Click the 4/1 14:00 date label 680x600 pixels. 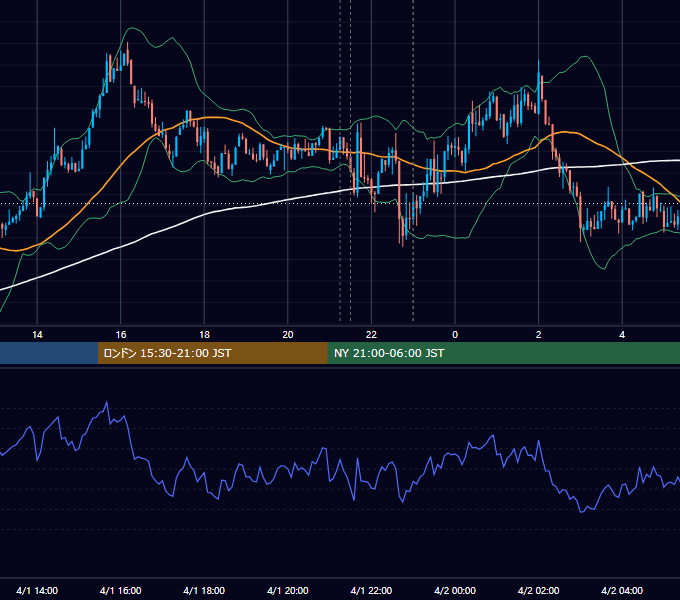(37, 590)
